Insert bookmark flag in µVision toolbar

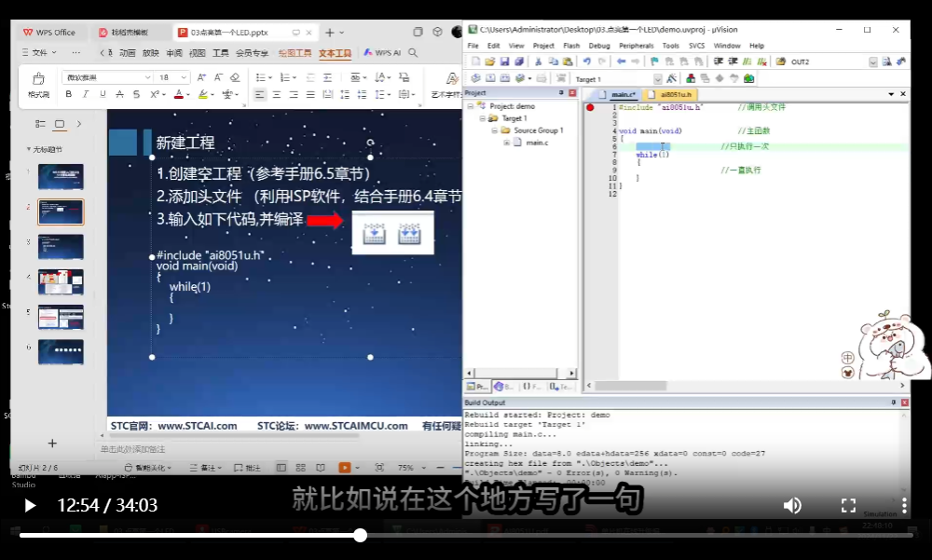click(x=654, y=61)
